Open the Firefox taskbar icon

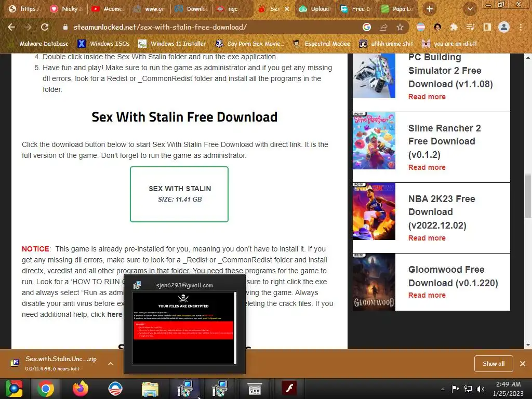coord(81,389)
